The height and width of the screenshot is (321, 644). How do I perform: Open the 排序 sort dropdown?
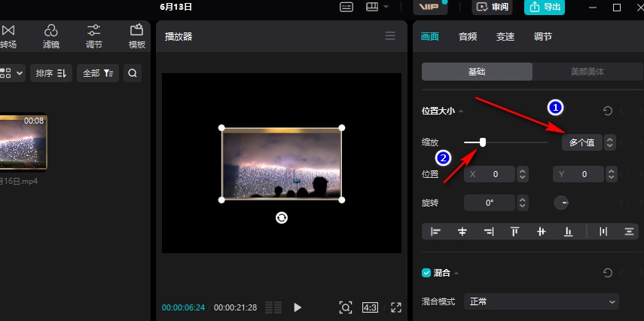[51, 73]
